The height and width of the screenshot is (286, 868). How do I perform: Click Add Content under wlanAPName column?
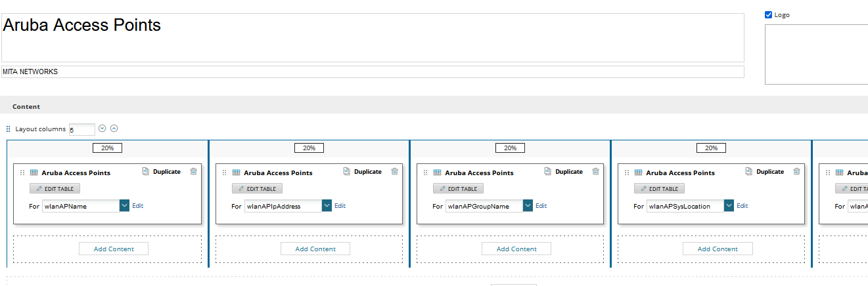tap(114, 249)
